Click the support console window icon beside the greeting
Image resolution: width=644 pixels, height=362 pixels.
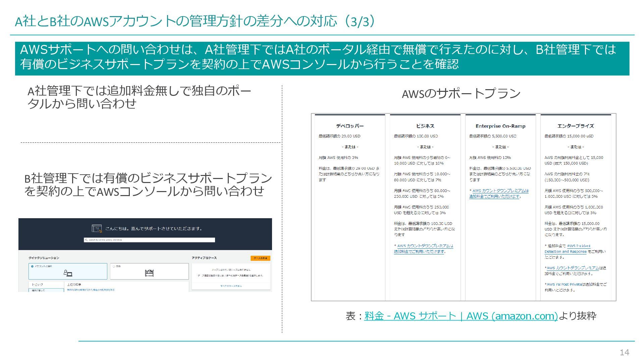97,229
